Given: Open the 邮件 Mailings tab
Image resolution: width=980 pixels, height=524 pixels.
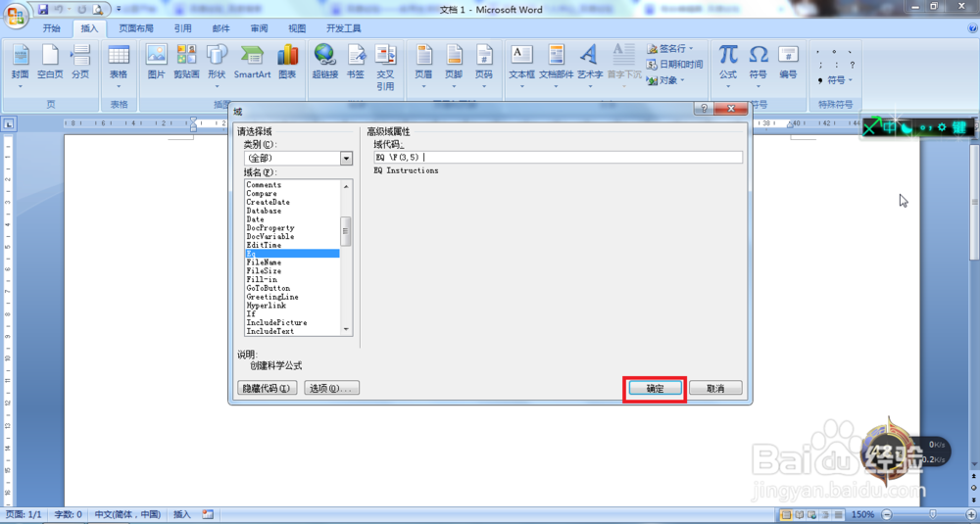Looking at the screenshot, I should [x=221, y=28].
